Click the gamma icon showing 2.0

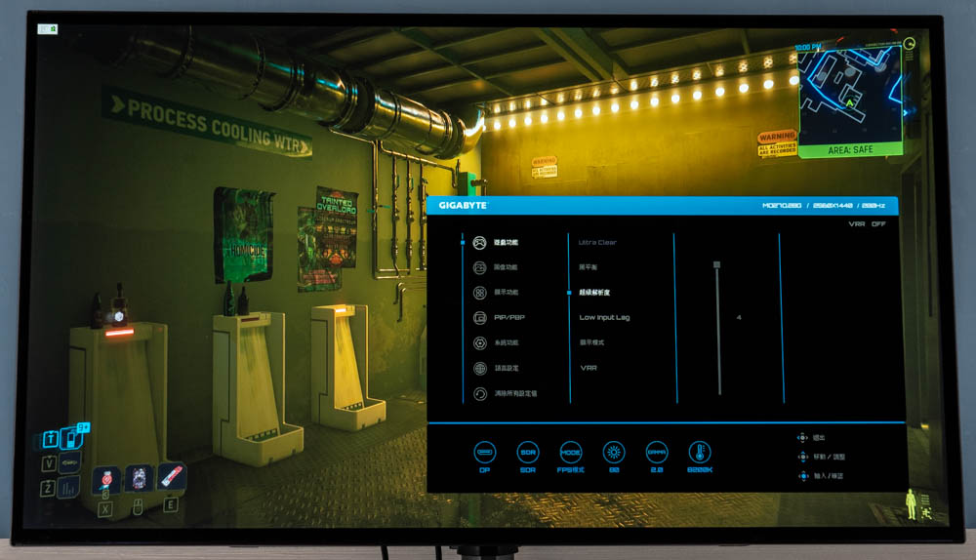click(x=657, y=452)
